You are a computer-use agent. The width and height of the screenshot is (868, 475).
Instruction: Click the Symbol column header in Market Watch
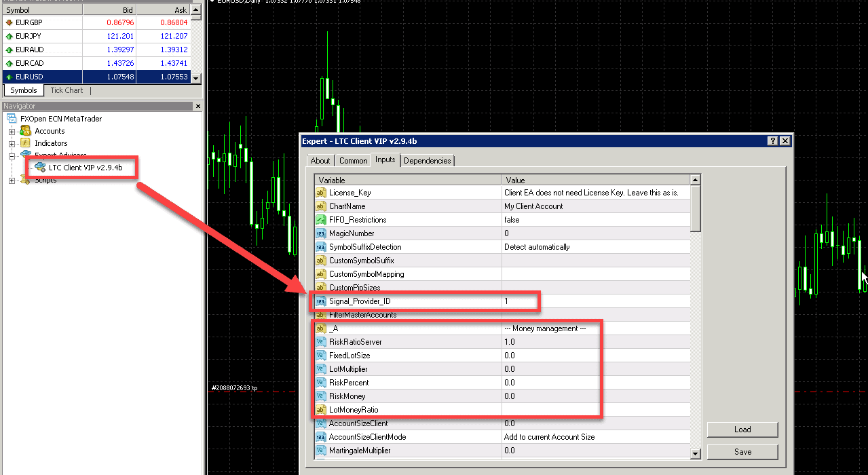42,10
